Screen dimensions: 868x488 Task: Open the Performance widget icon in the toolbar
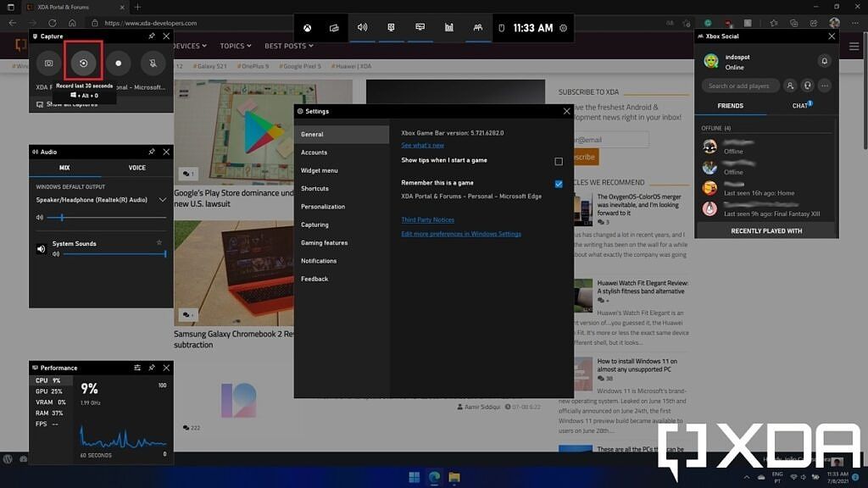449,27
